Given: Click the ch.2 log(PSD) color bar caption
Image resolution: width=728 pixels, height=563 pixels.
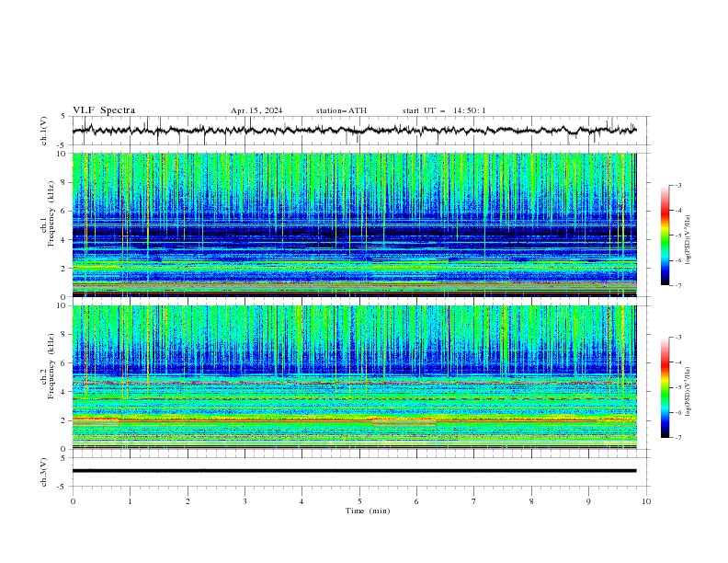Looking at the screenshot, I should [x=688, y=392].
